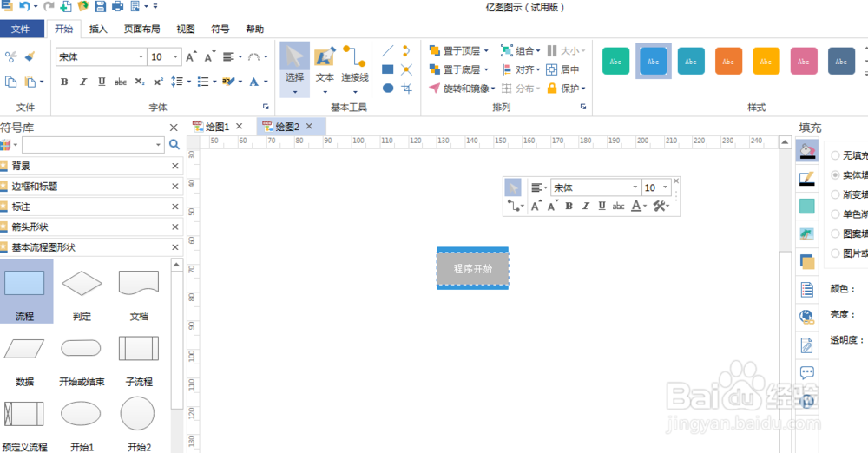Close the 箭头形状 symbol library
The width and height of the screenshot is (868, 453).
(x=175, y=226)
